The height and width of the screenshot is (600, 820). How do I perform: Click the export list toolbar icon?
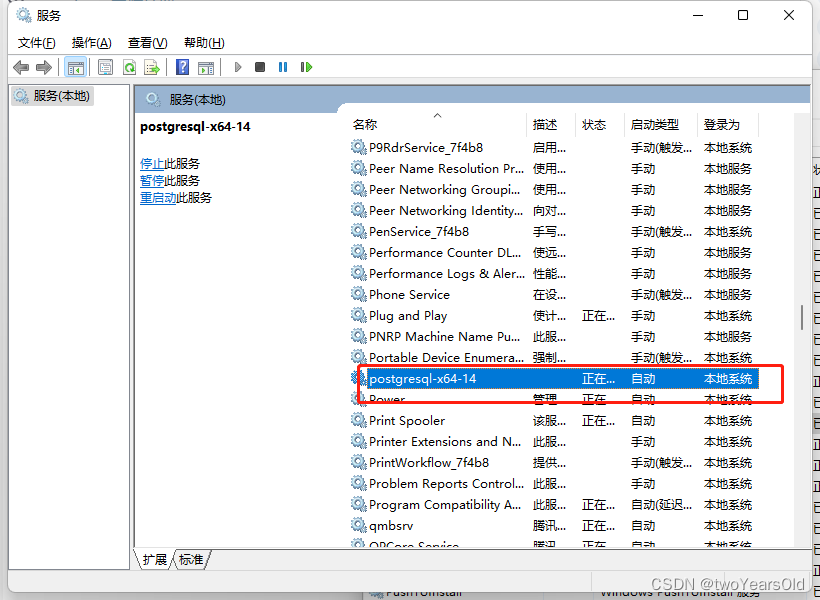[152, 66]
